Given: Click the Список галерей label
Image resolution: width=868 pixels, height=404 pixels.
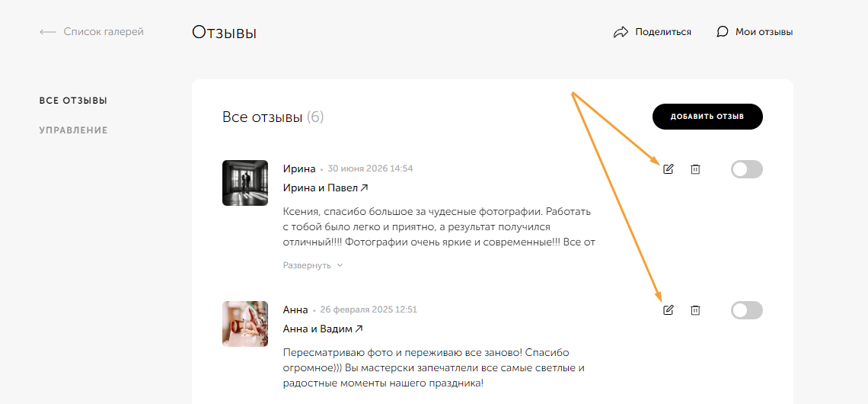Looking at the screenshot, I should click(x=104, y=31).
